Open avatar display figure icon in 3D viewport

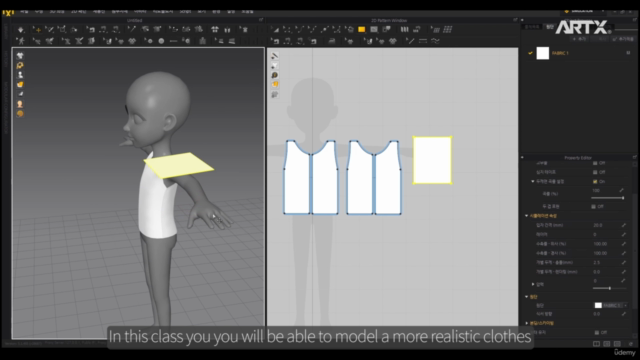(x=20, y=75)
